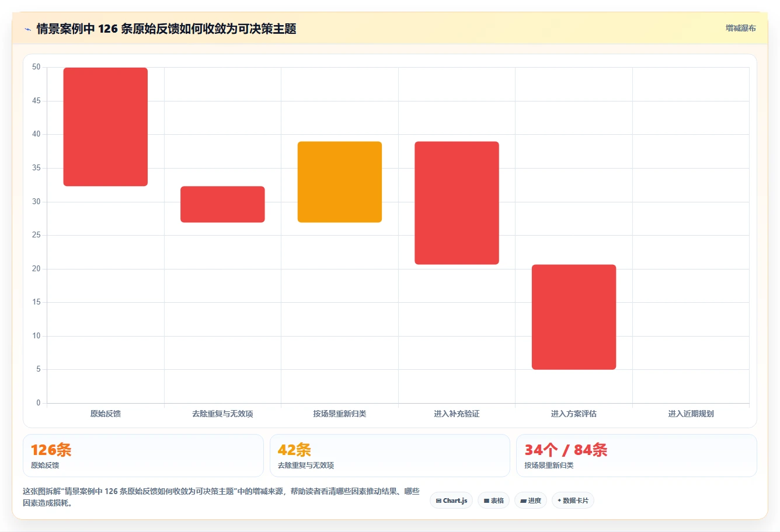Click the description paragraph starting 这张图拆解
The width and height of the screenshot is (780, 532).
pyautogui.click(x=221, y=497)
